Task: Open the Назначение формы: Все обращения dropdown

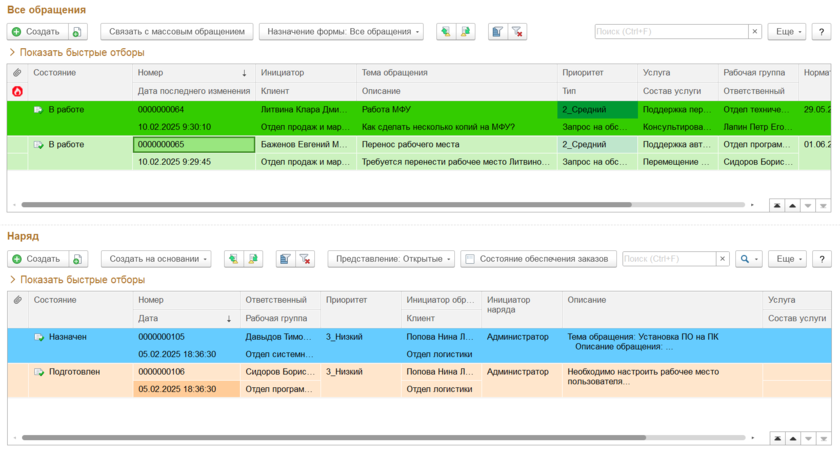Action: tap(340, 32)
